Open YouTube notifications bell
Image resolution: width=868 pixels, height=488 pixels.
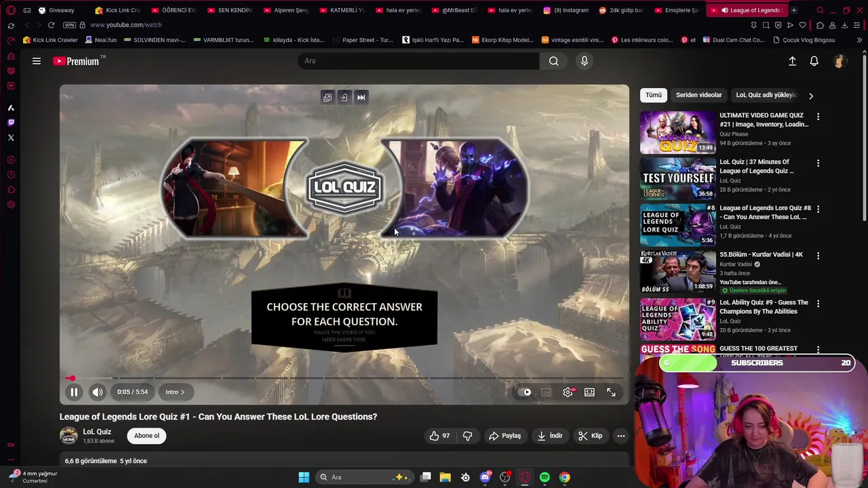(814, 61)
